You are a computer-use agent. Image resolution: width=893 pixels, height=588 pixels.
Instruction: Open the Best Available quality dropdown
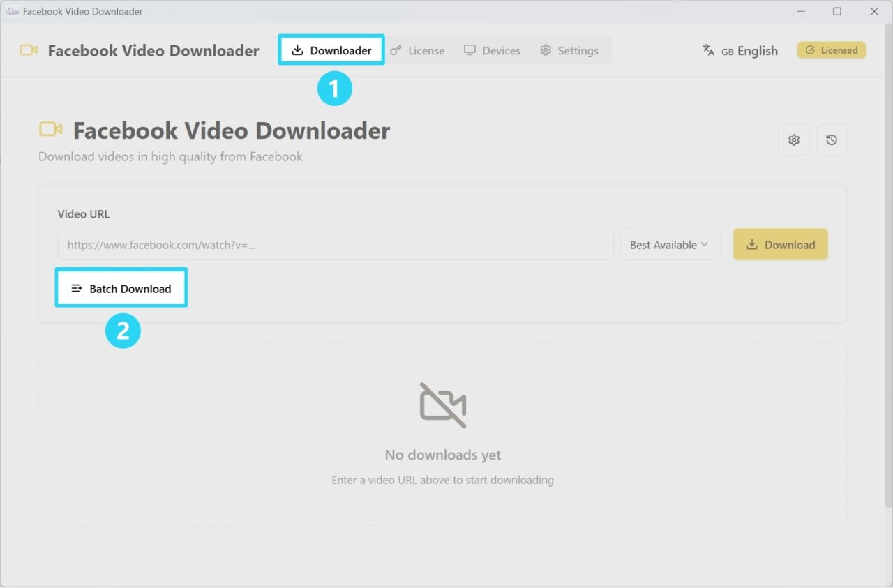tap(669, 244)
